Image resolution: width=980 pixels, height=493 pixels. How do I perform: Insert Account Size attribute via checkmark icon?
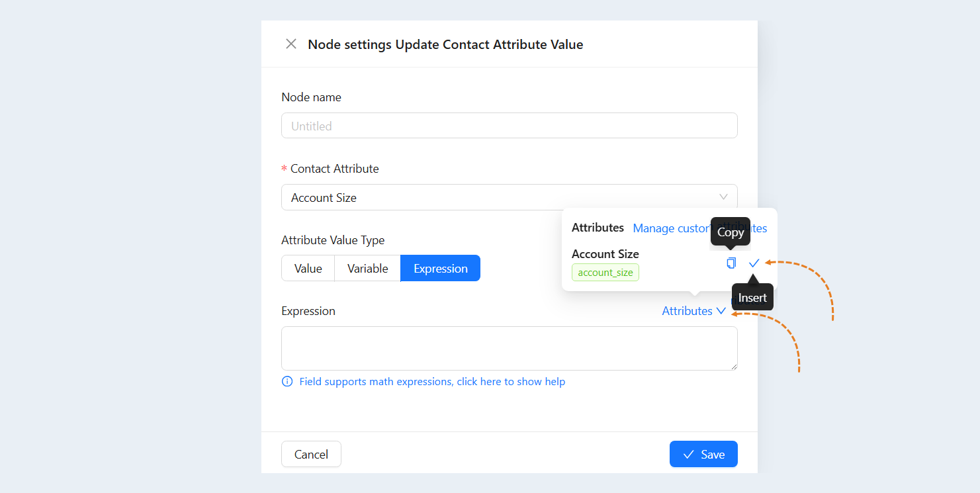[x=754, y=263]
